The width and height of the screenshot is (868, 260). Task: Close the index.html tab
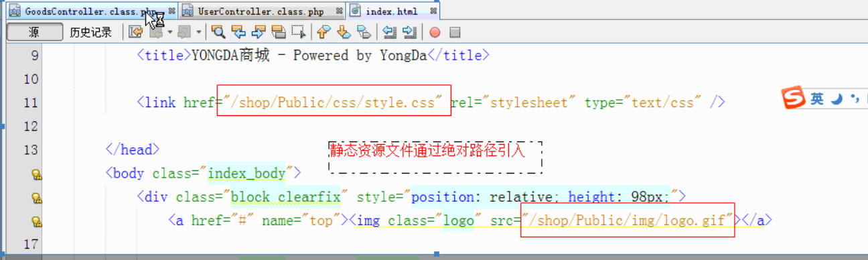[x=435, y=11]
